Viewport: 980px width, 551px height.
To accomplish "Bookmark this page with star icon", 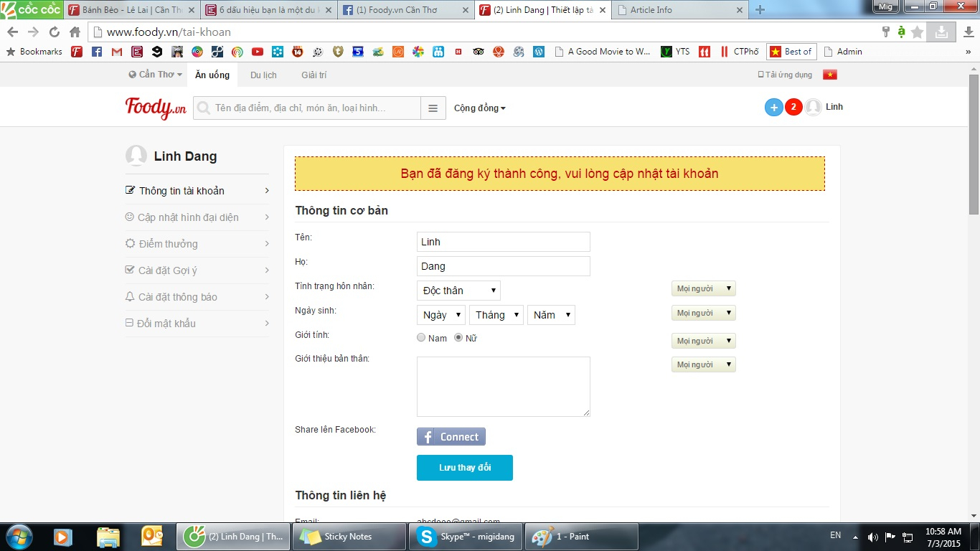I will pyautogui.click(x=917, y=32).
